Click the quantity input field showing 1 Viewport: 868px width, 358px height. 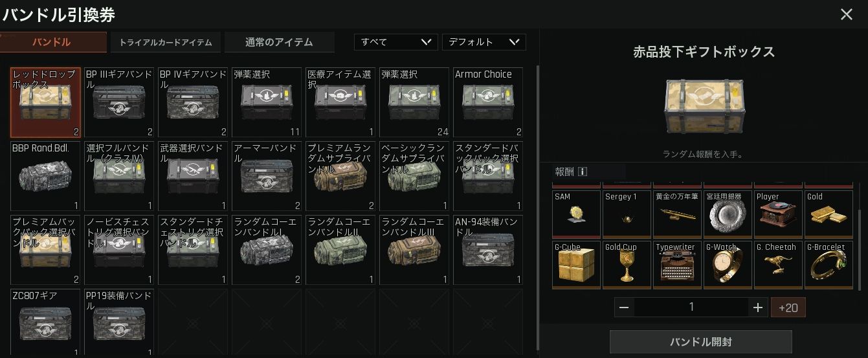[x=691, y=308]
